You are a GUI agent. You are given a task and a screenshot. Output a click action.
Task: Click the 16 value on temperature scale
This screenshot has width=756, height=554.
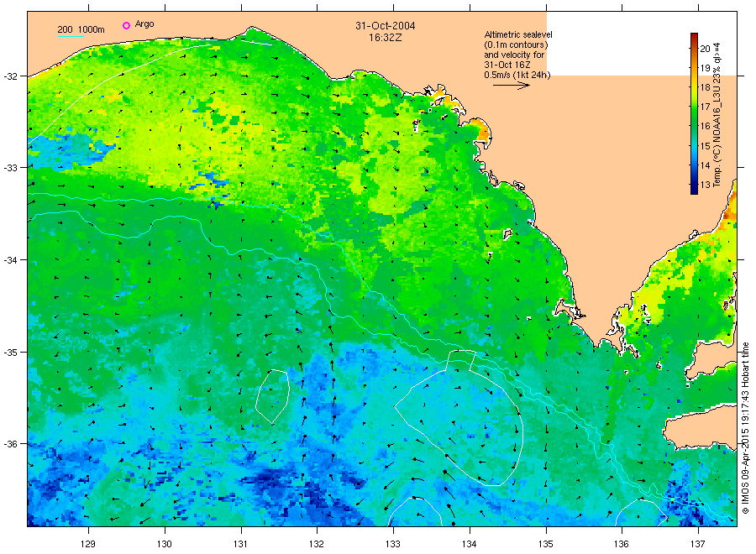tap(705, 126)
